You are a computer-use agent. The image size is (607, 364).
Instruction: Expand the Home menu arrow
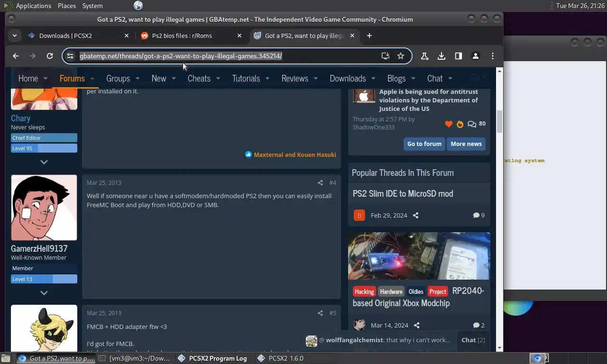point(46,79)
